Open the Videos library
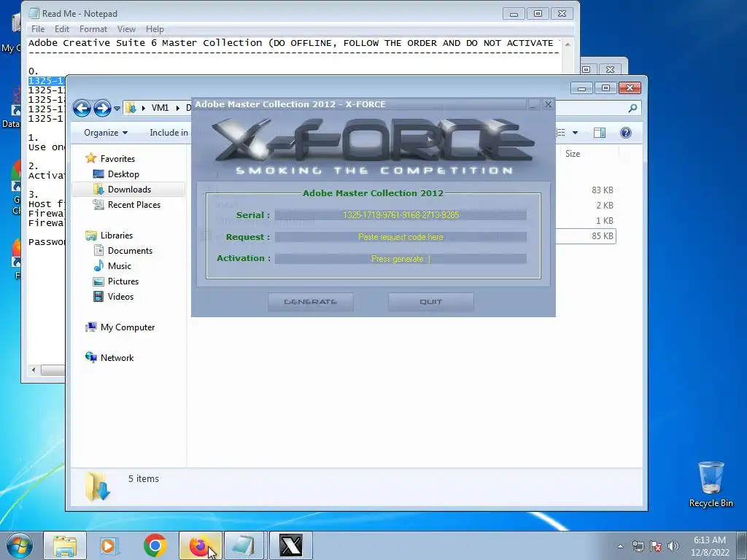Image resolution: width=747 pixels, height=560 pixels. (120, 296)
